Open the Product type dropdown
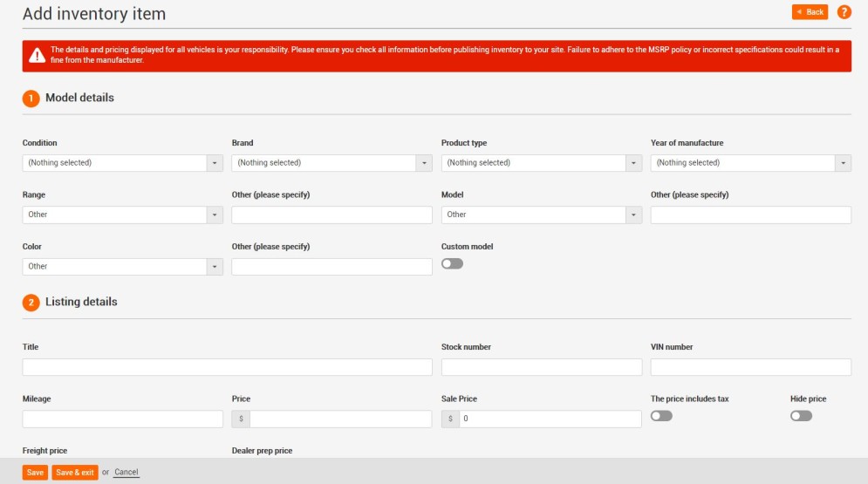Screen dimensions: 868x484 pos(541,163)
